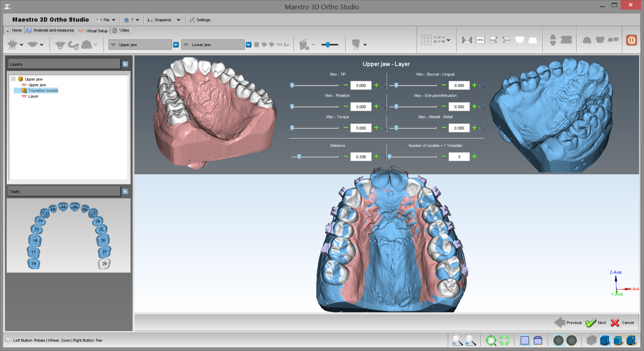Screen dimensions: 644x351
Task: Click the zoom in magnifier icon
Action: point(457,340)
